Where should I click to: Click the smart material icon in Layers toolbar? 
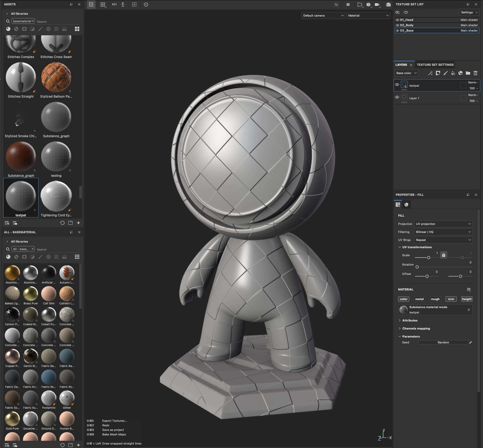[x=461, y=73]
